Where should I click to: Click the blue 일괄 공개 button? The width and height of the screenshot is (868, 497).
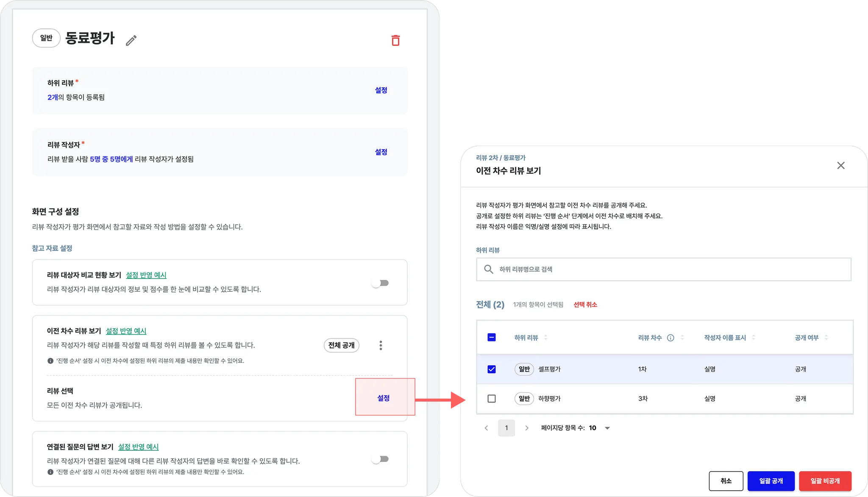(771, 481)
